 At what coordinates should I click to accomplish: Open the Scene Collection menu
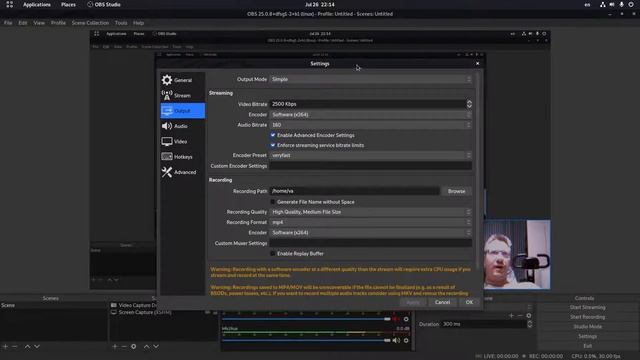90,23
